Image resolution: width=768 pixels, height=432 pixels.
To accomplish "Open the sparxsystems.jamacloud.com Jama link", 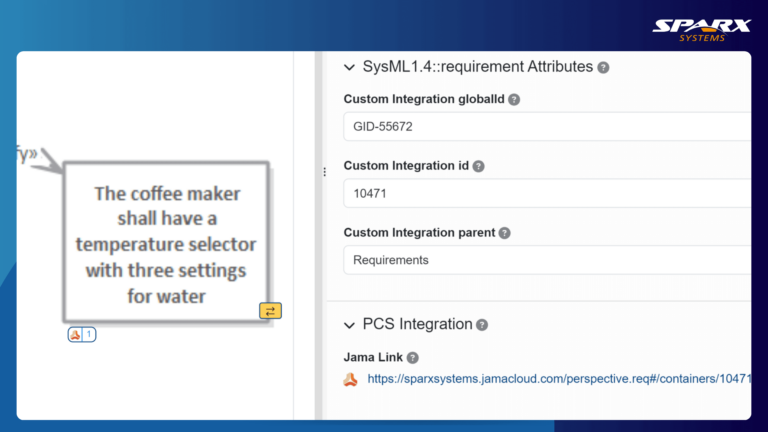I will tap(559, 379).
